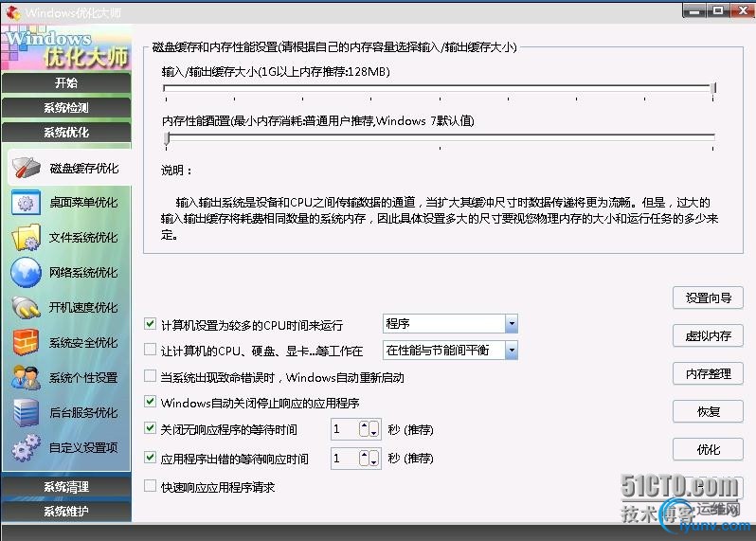Select 文件系统优化 label in sidebar
The height and width of the screenshot is (541, 756).
pos(84,237)
